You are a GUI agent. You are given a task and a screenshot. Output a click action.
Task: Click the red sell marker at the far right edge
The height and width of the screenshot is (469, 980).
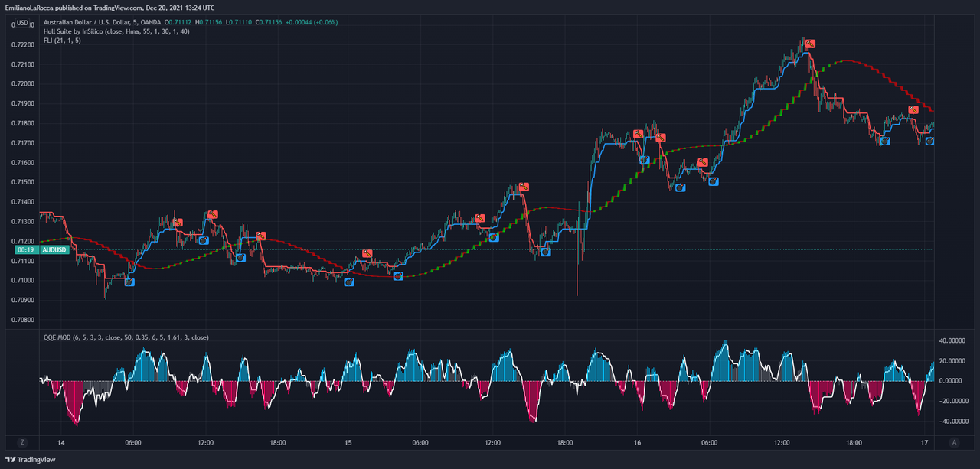click(x=913, y=109)
